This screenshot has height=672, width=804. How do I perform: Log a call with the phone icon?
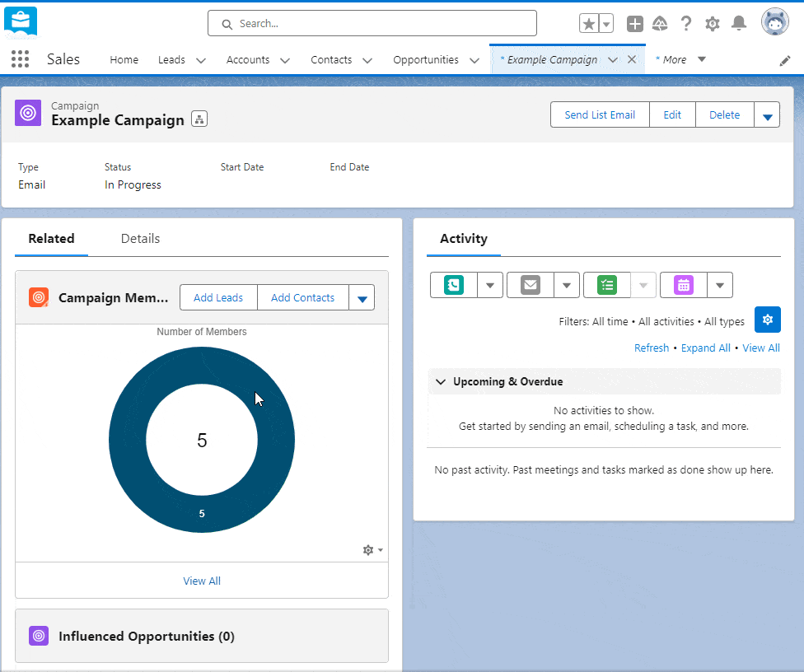[454, 285]
